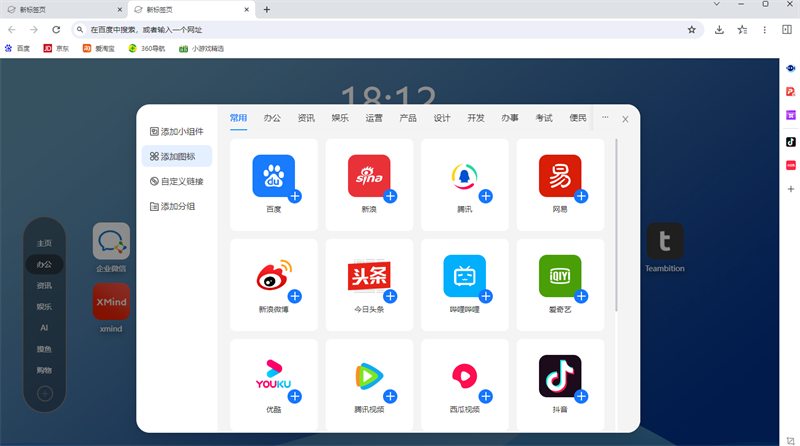The width and height of the screenshot is (800, 446).
Task: Switch to the 运营 category tab
Action: 374,118
